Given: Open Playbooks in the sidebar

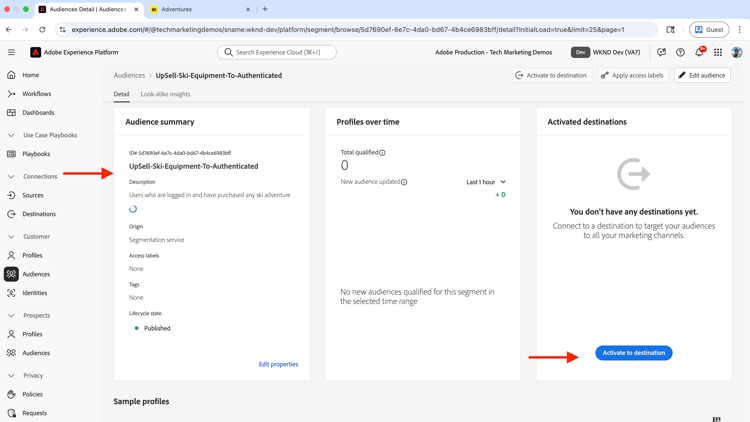Looking at the screenshot, I should point(36,154).
